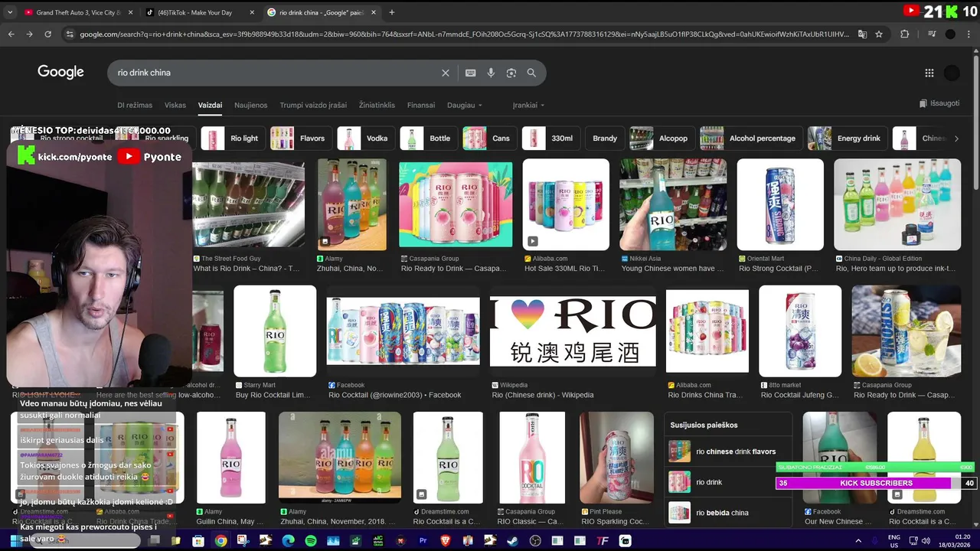
Task: Filter images by the Flavors chip
Action: [301, 139]
